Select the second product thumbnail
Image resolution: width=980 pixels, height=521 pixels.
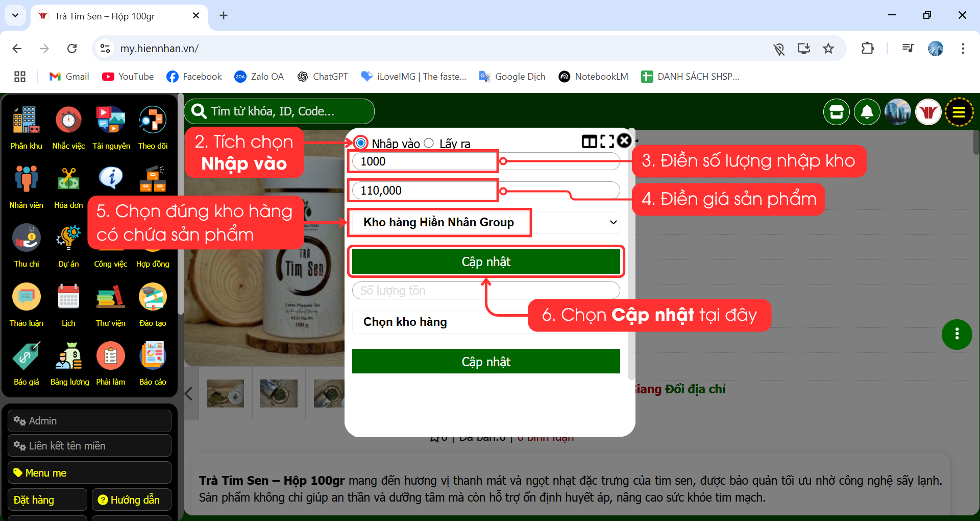(x=279, y=393)
